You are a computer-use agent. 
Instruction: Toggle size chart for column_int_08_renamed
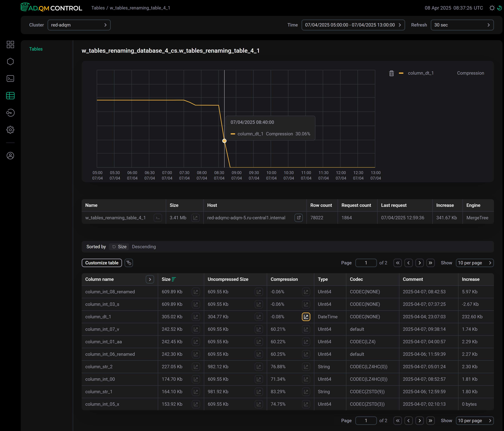(x=196, y=292)
